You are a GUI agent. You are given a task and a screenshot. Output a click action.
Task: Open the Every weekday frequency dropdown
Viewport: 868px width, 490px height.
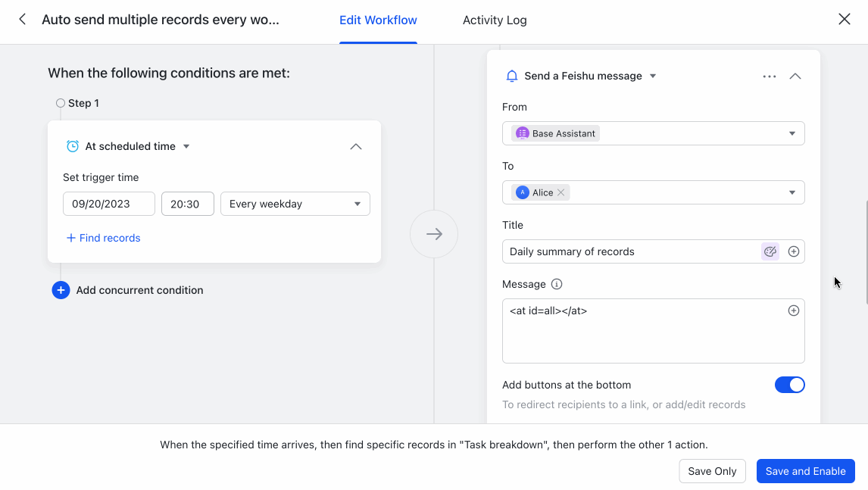(x=295, y=203)
